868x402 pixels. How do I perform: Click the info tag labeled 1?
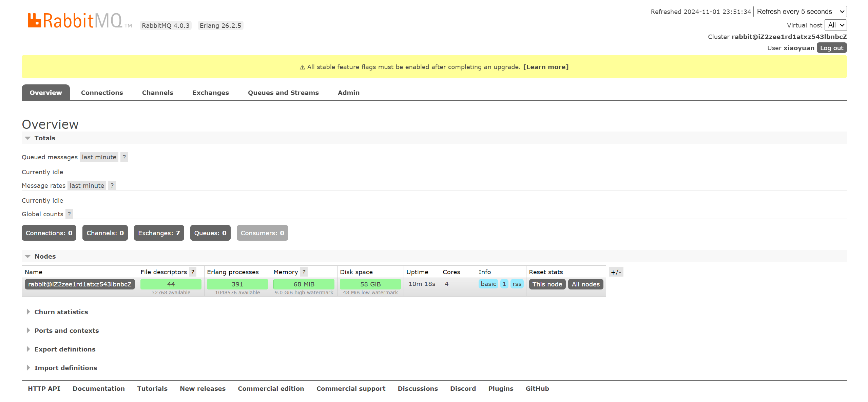pos(504,284)
